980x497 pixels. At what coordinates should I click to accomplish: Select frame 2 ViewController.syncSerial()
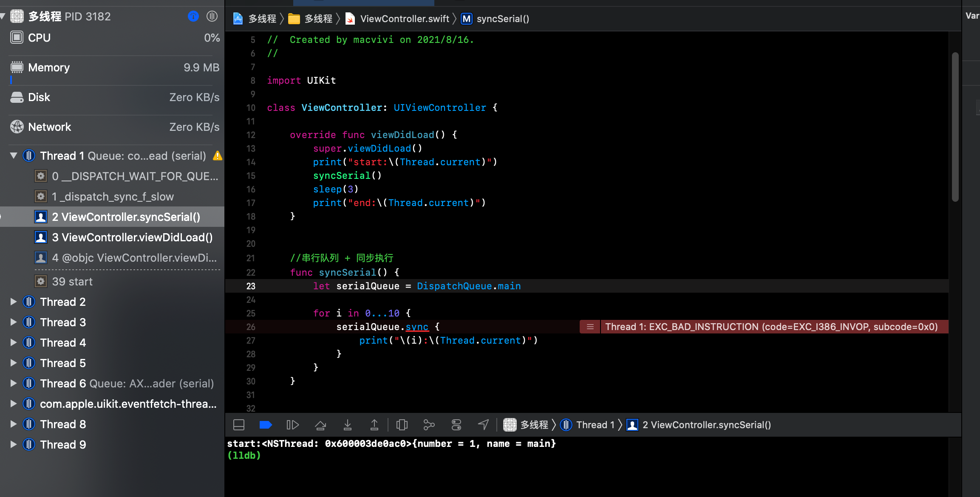point(112,217)
